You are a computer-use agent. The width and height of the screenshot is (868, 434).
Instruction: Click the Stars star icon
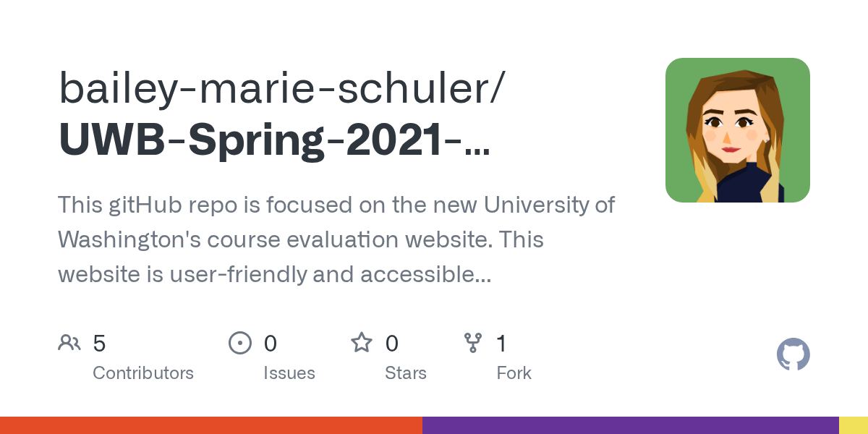point(362,342)
